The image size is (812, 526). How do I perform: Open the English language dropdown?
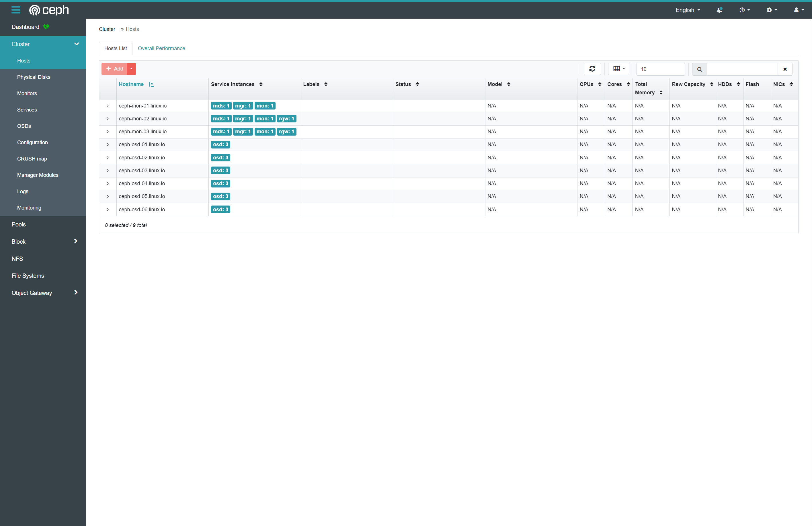[x=688, y=10]
